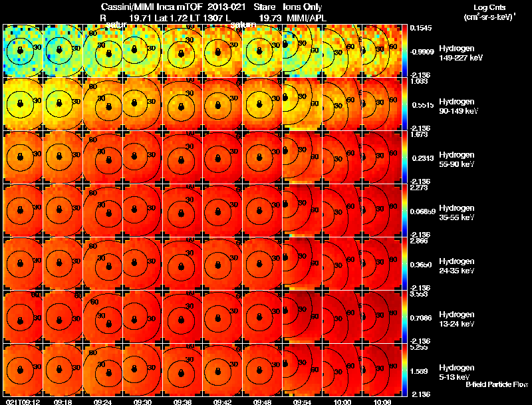Select the 149-227 keV image at 09:18

(x=63, y=51)
